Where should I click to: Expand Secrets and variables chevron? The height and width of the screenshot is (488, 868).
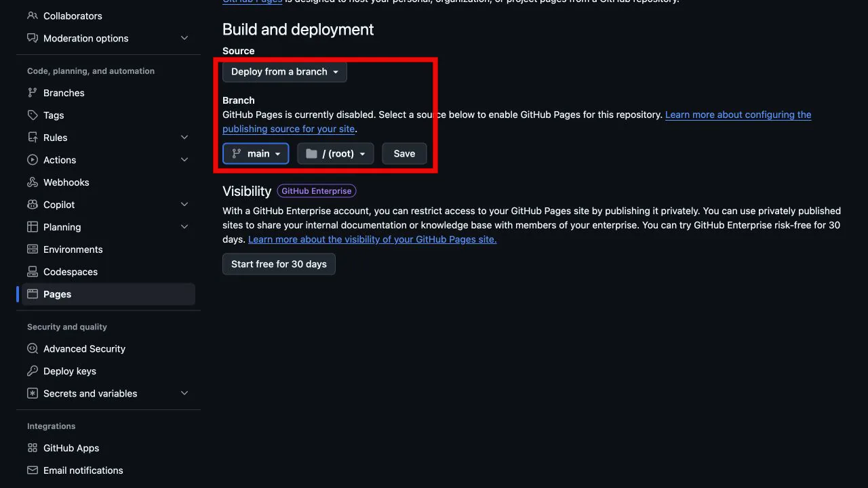(x=184, y=394)
